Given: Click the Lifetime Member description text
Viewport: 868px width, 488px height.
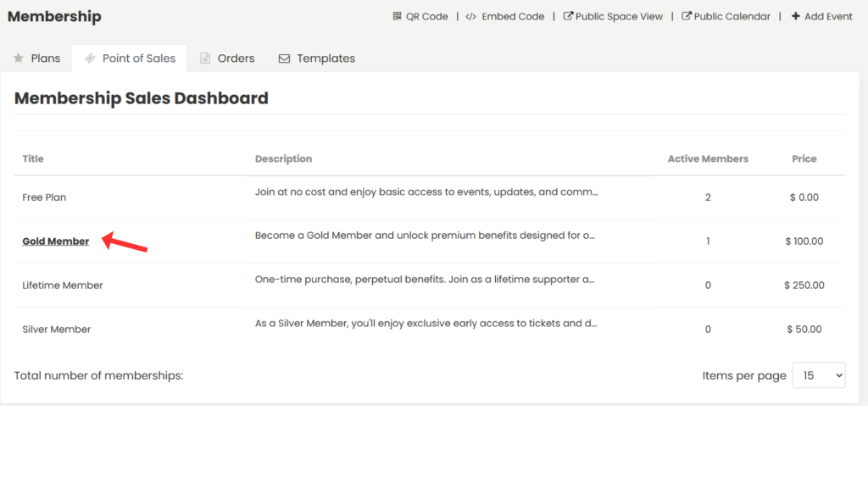Looking at the screenshot, I should 425,280.
